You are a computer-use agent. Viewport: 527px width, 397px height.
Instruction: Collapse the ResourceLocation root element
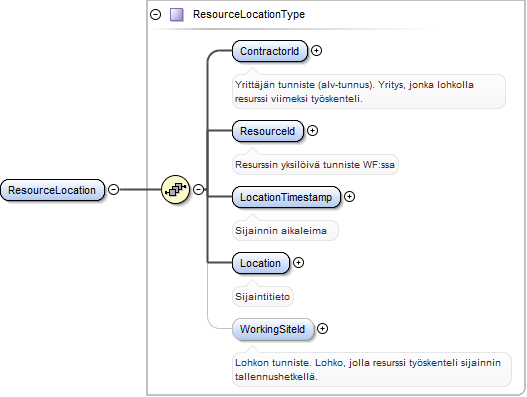click(x=114, y=190)
